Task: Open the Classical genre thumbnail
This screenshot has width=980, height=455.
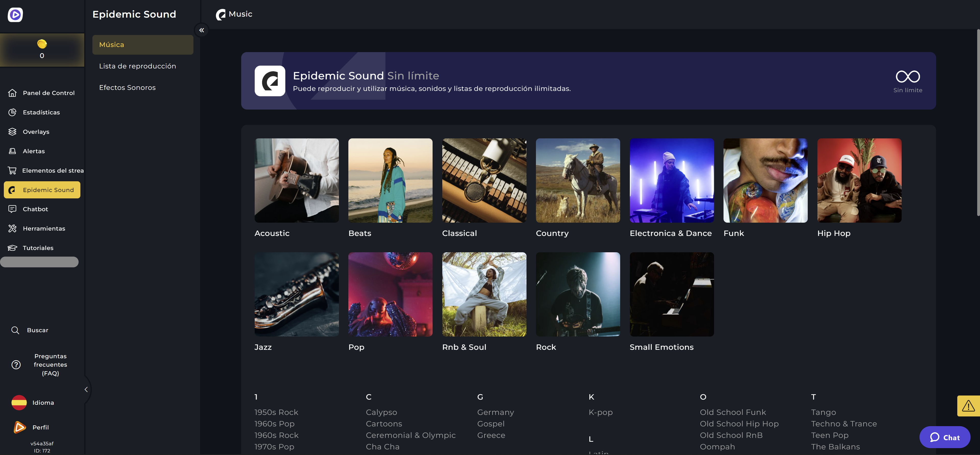Action: [484, 181]
